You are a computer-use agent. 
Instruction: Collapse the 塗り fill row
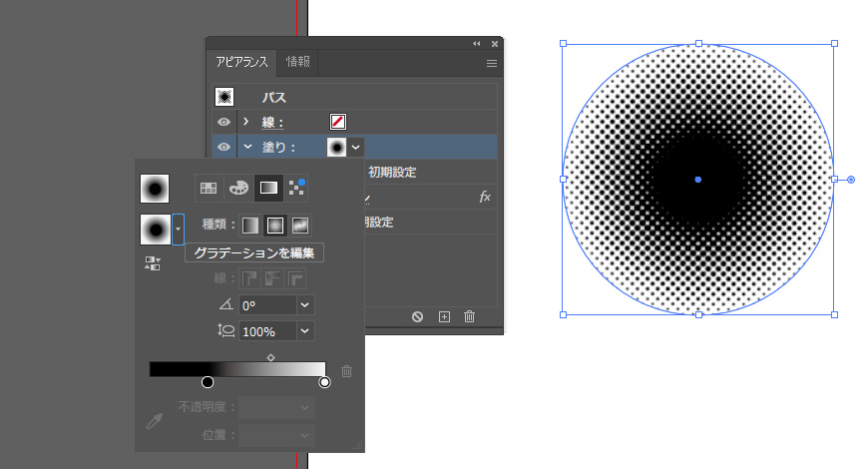pyautogui.click(x=245, y=147)
